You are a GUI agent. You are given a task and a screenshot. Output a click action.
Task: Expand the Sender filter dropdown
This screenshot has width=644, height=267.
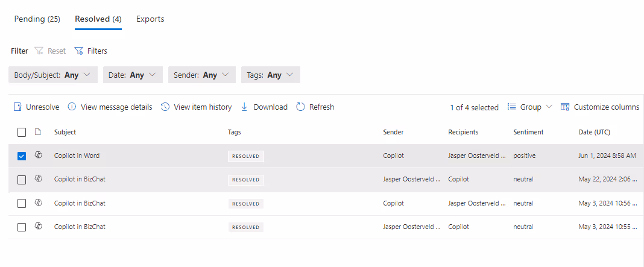click(201, 75)
